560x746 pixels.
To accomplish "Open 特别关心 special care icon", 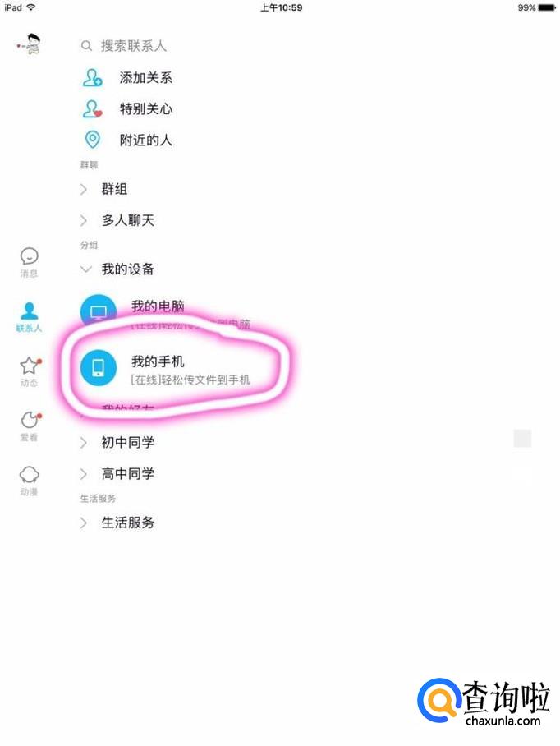I will tap(92, 109).
